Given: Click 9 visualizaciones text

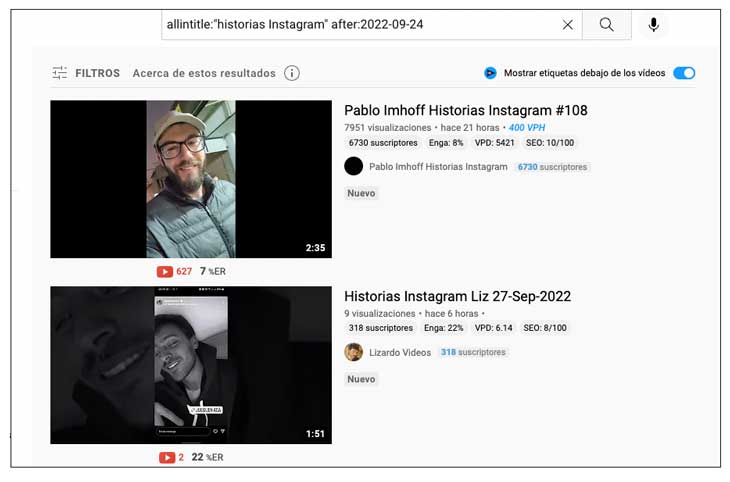Looking at the screenshot, I should 379,313.
